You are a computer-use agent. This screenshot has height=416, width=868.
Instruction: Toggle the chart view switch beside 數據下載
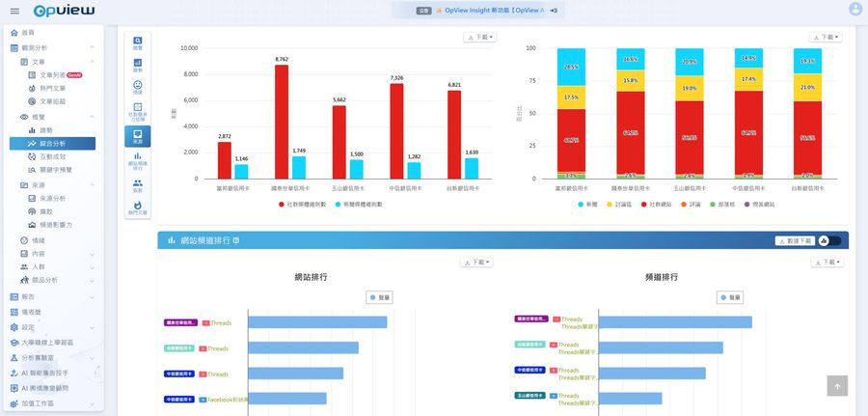coord(829,241)
